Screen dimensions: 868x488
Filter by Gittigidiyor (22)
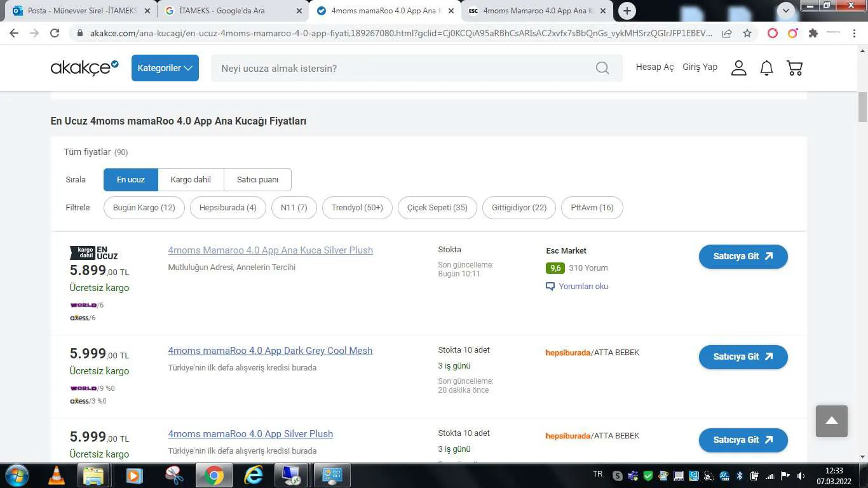[x=519, y=208]
